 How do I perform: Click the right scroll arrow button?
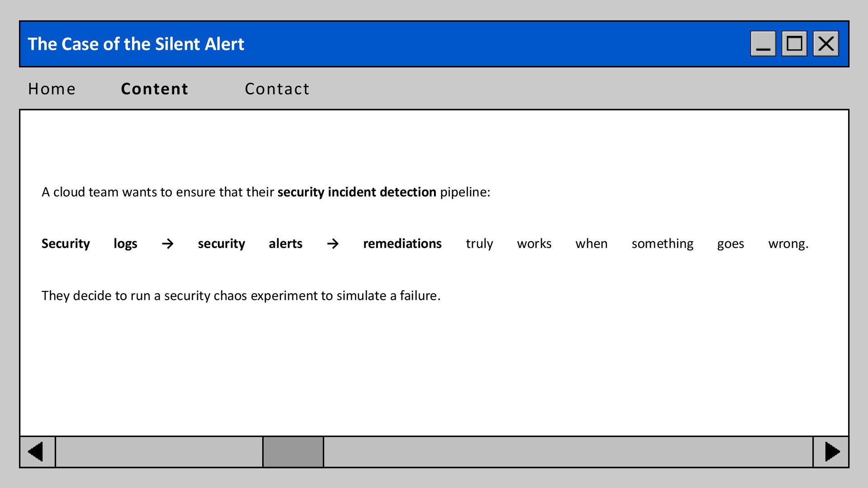831,452
